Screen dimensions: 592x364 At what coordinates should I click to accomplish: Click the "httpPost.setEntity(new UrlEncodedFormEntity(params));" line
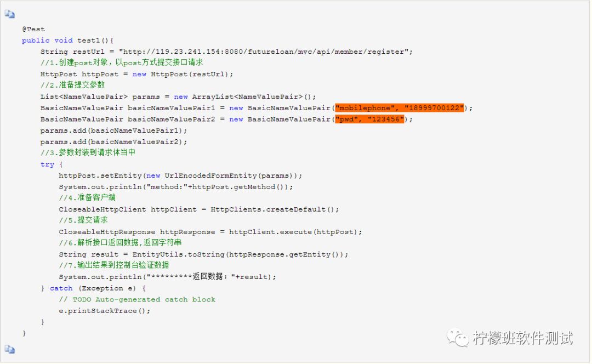180,175
